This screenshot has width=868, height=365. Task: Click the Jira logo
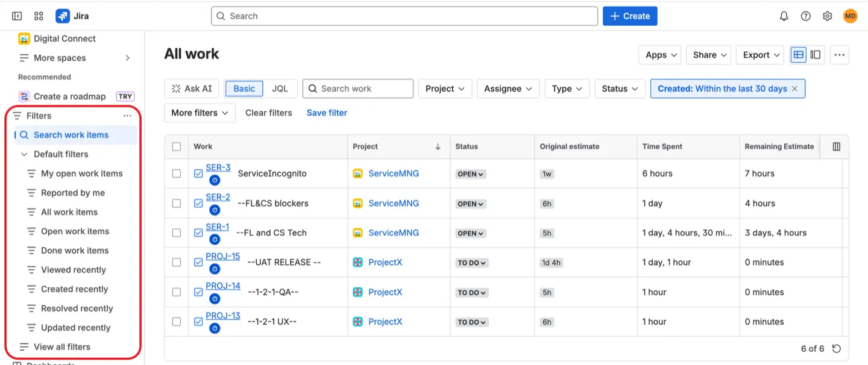point(62,16)
